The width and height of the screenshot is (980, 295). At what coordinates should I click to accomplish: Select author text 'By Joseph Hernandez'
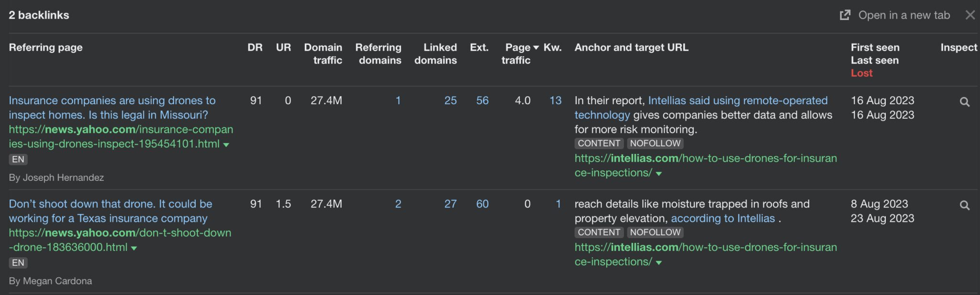point(56,177)
